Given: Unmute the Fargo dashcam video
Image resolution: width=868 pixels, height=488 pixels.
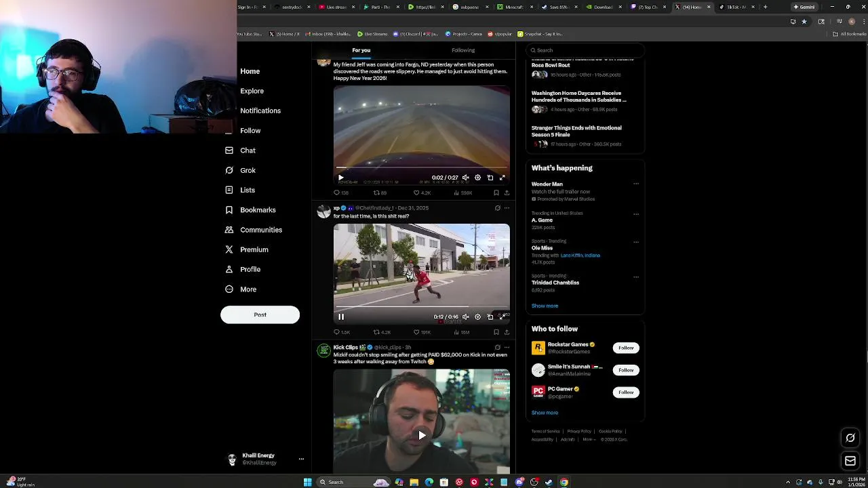Looking at the screenshot, I should (x=466, y=178).
